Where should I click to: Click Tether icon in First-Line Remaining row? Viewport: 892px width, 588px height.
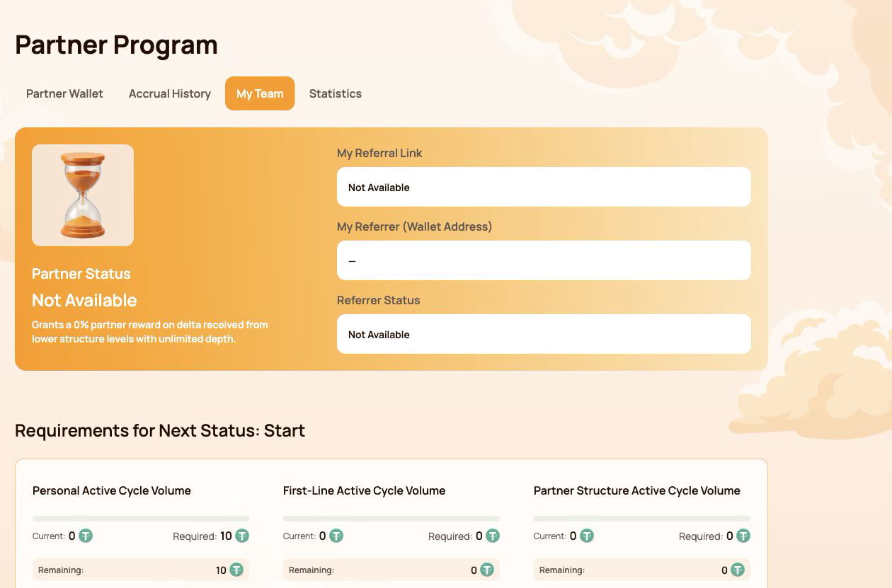pyautogui.click(x=487, y=570)
